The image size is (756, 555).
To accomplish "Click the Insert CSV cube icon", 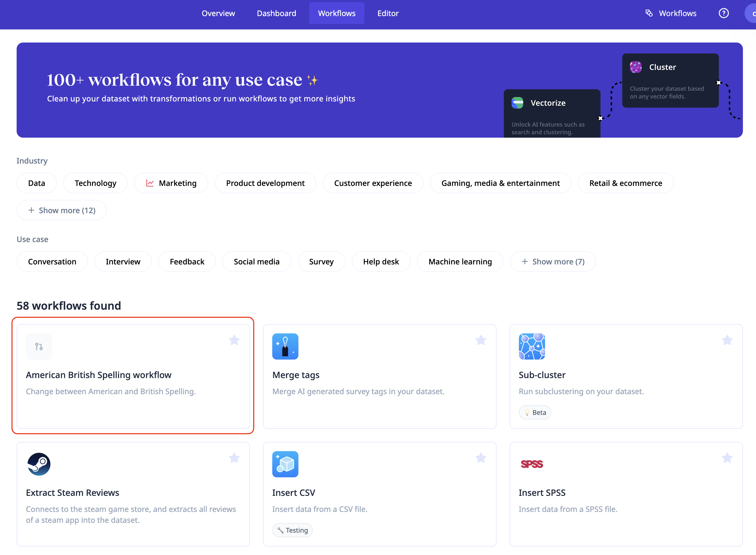I will [285, 464].
